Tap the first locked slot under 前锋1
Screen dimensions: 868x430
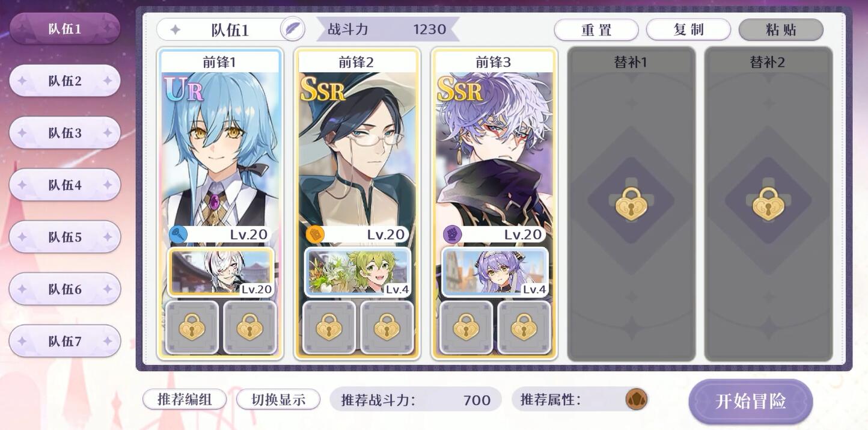point(192,327)
